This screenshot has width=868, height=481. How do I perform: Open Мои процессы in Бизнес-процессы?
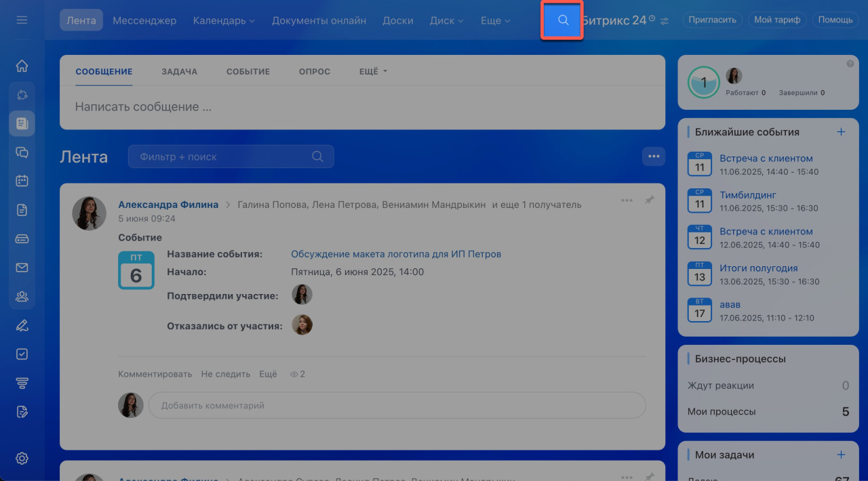[x=768, y=411]
